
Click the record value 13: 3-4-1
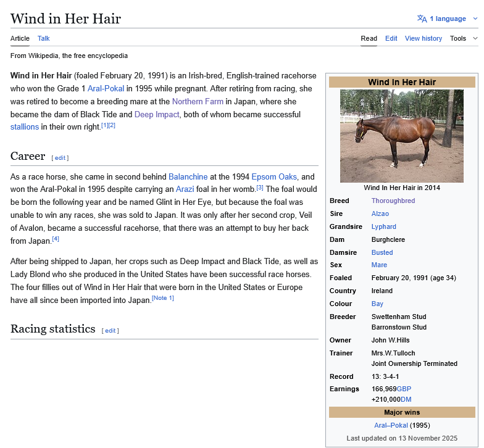coord(385,376)
